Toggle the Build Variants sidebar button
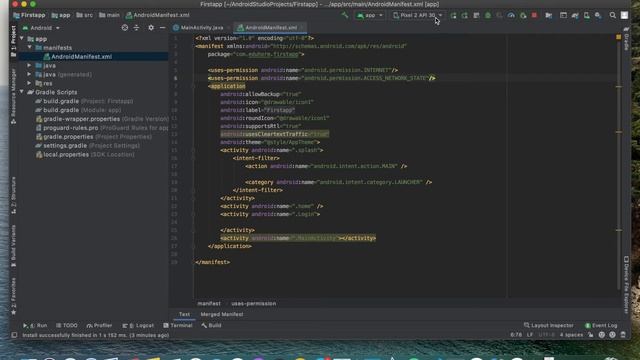This screenshot has width=640, height=360. point(13,246)
